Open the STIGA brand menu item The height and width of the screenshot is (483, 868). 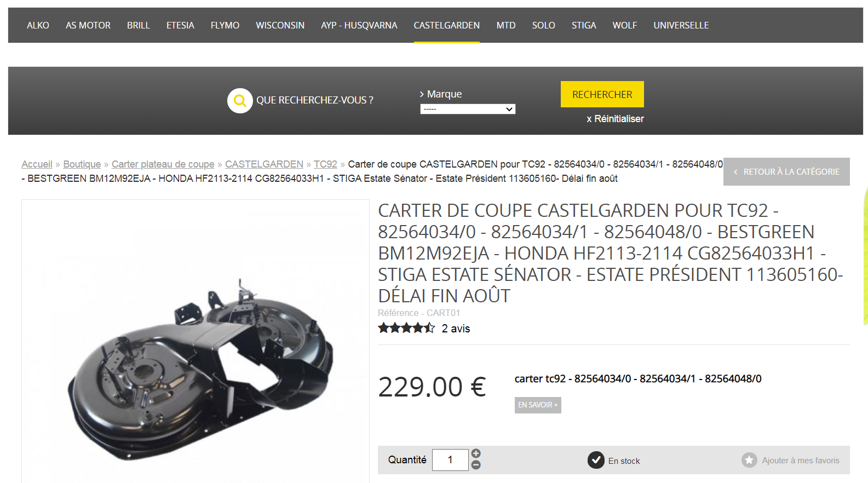584,25
